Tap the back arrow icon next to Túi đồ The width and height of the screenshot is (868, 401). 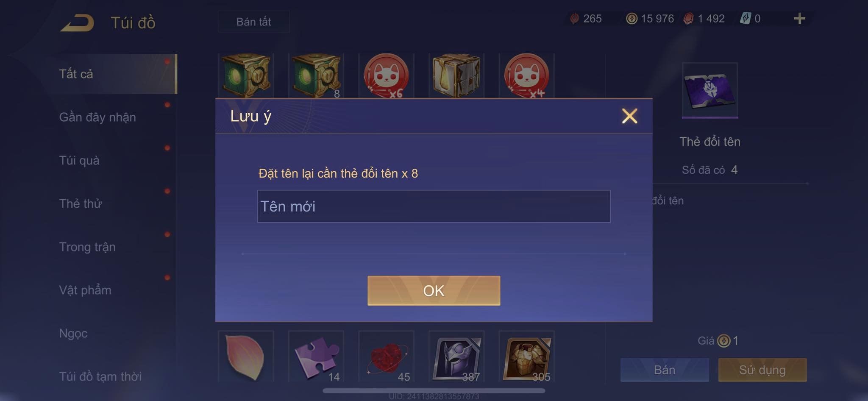pos(77,22)
